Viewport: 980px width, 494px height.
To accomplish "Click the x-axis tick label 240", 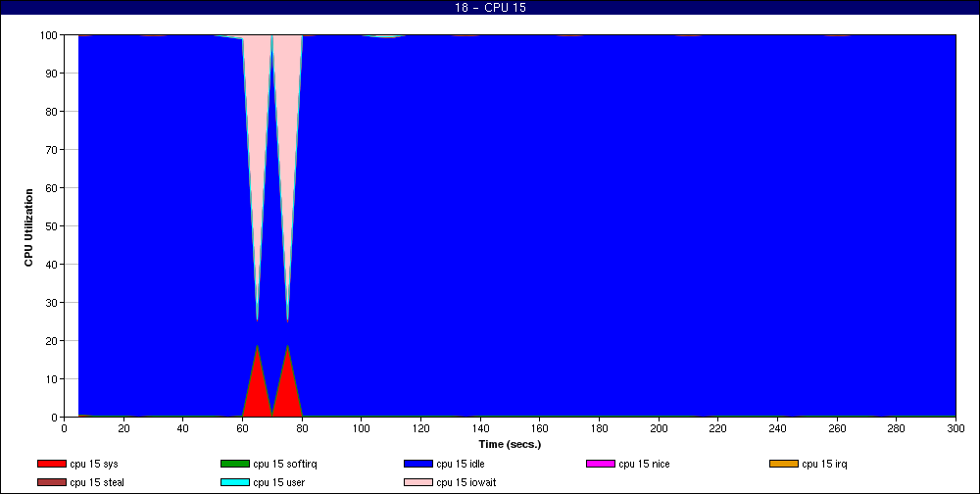I will pos(777,428).
